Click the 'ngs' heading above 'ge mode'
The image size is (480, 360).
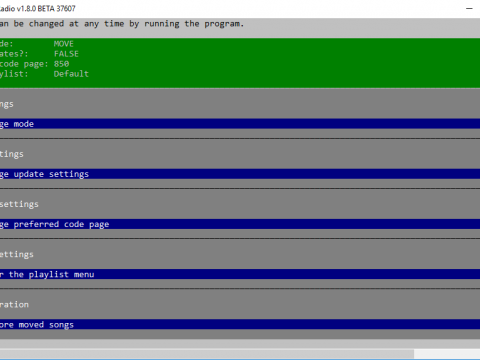coord(7,104)
